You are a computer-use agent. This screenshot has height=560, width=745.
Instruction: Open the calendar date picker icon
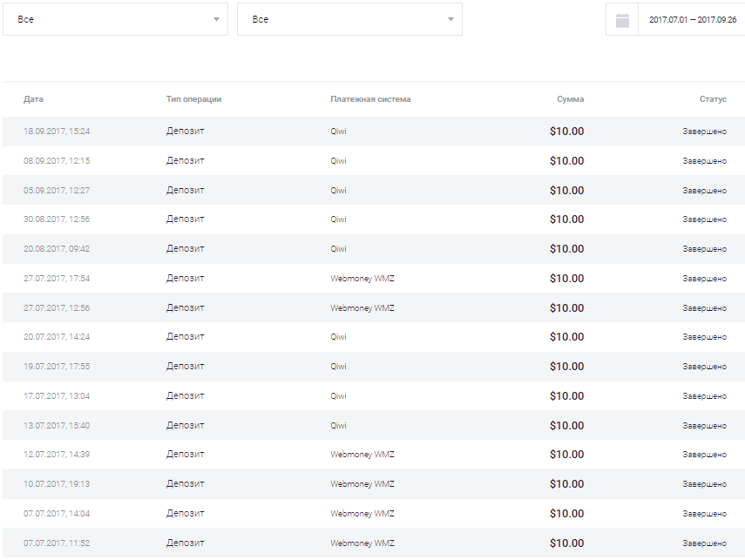(x=622, y=20)
